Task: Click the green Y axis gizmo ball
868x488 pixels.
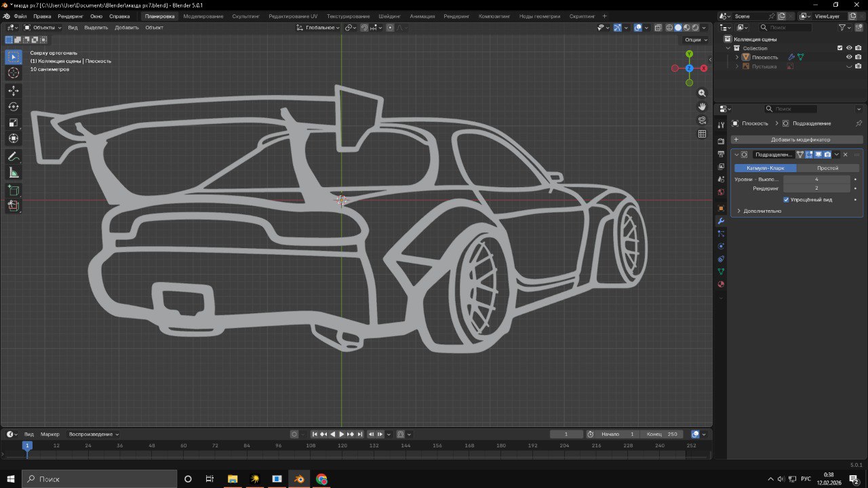Action: coord(689,54)
